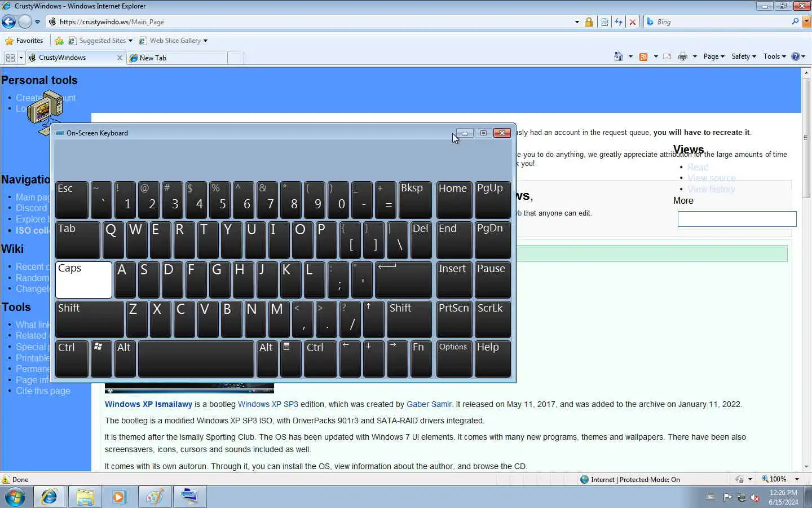
Task: Click the Refresh icon in address bar
Action: (619, 22)
